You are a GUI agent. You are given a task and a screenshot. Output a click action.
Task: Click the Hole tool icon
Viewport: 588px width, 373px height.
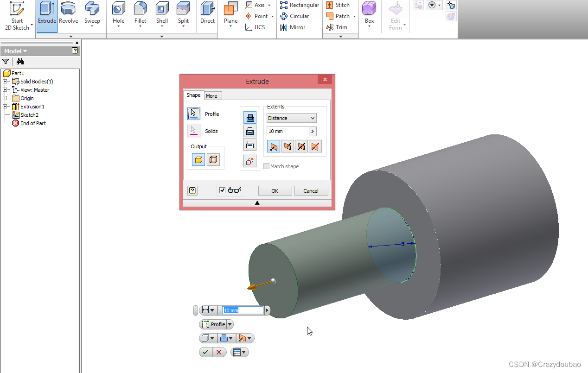coord(118,13)
